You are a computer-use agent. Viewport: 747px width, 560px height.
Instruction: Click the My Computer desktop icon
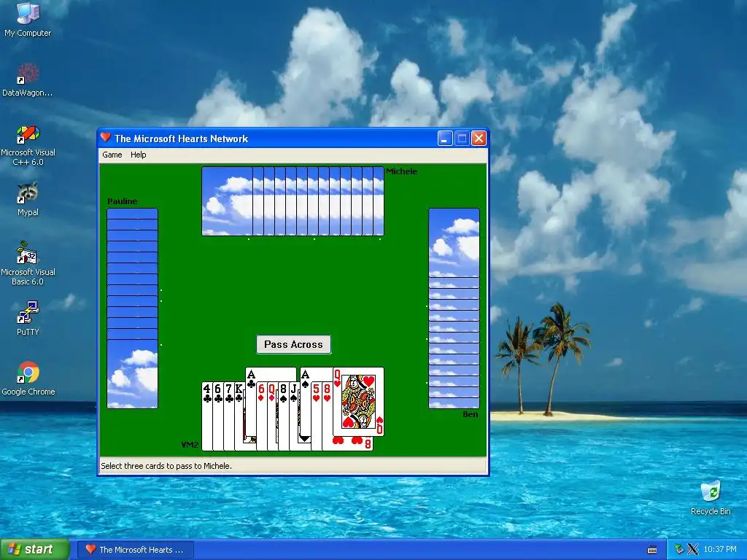[28, 20]
